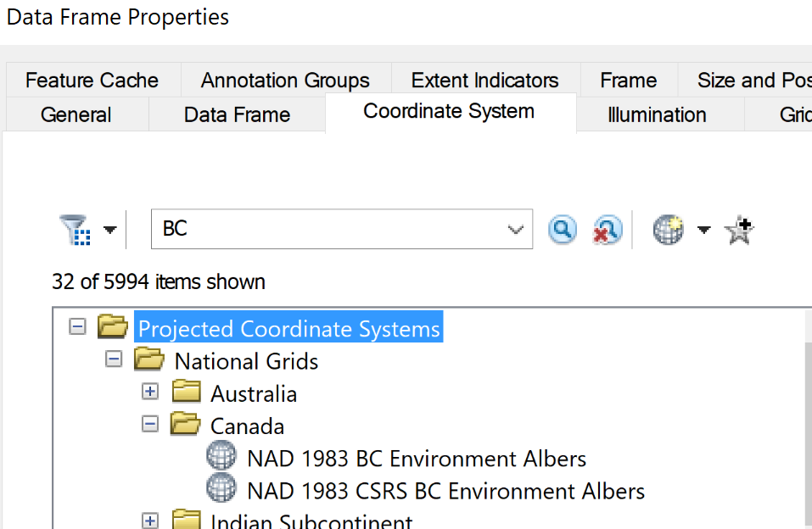Select NAD 1983 CSRS BC Environment Albers
Screen dimensions: 812x529
[445, 491]
